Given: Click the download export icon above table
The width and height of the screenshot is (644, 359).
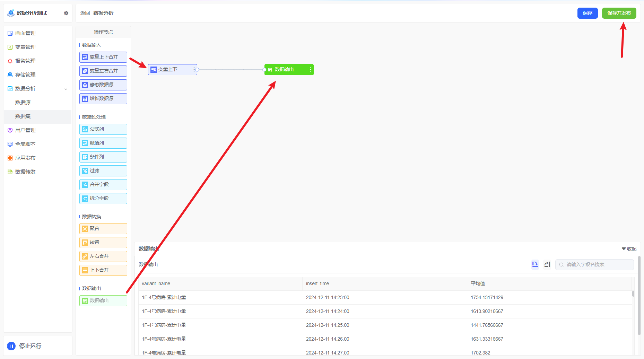Looking at the screenshot, I should point(535,264).
